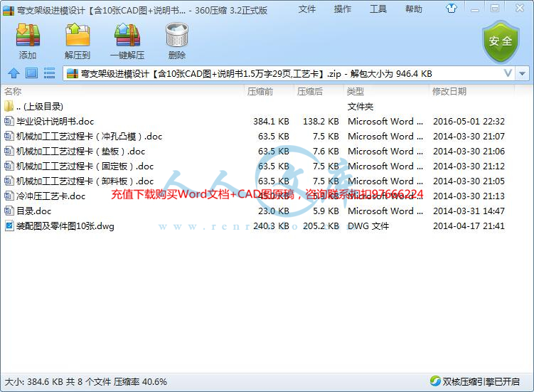Click the 138.2 KB compressed size value
The image size is (534, 392).
click(321, 122)
